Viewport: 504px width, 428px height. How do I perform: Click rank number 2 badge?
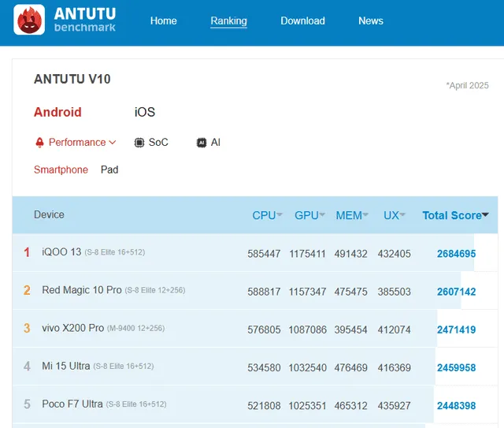(x=27, y=290)
